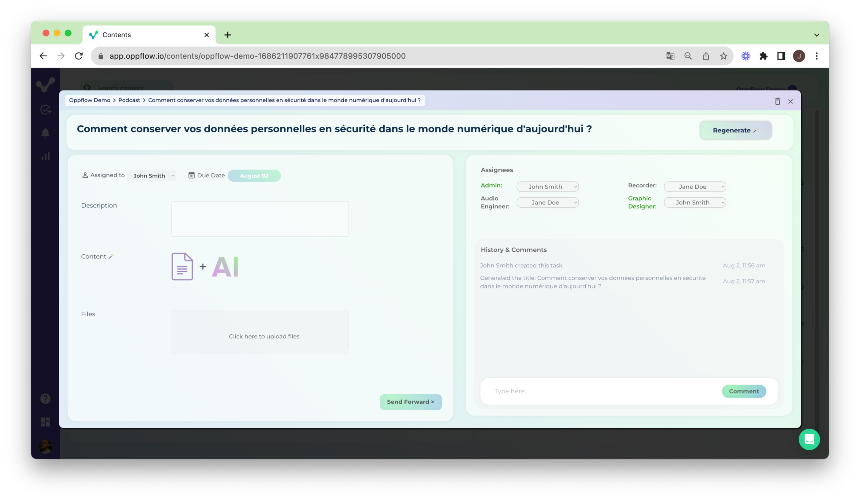860x500 pixels.
Task: Open user avatar at sidebar bottom
Action: [46, 446]
